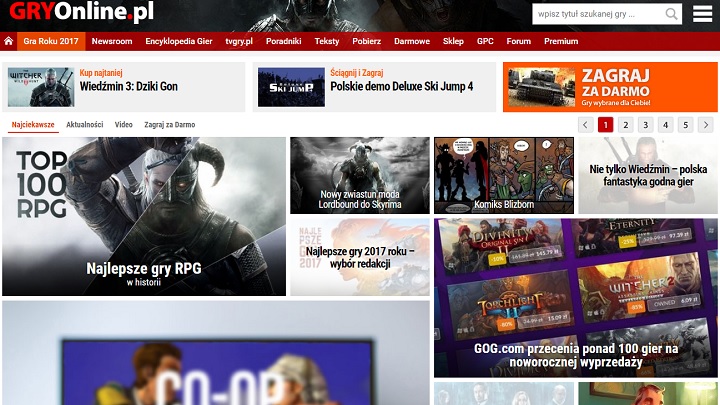The width and height of the screenshot is (720, 405).
Task: Switch to the Zagraj za Darmo tab
Action: [x=169, y=125]
